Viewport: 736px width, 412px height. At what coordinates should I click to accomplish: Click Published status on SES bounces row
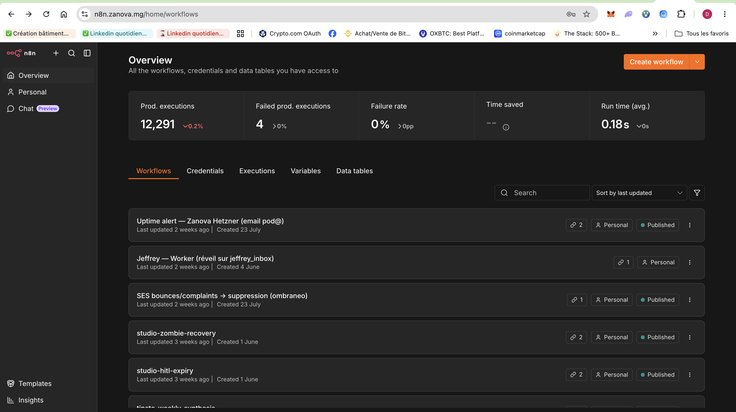click(658, 300)
